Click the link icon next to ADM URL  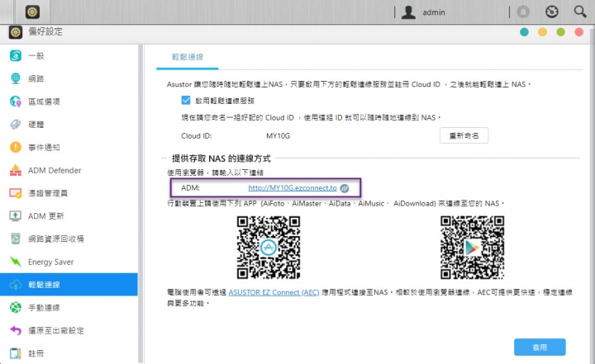tap(345, 188)
